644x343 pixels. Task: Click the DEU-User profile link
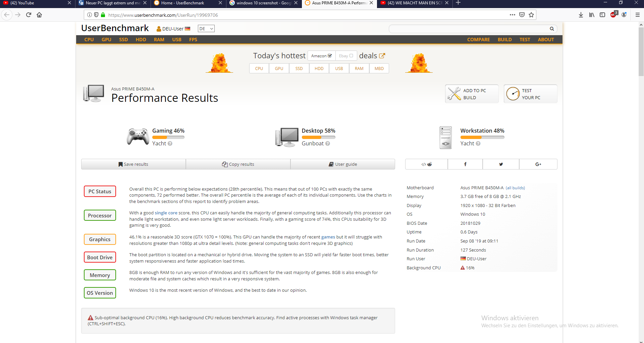[173, 29]
